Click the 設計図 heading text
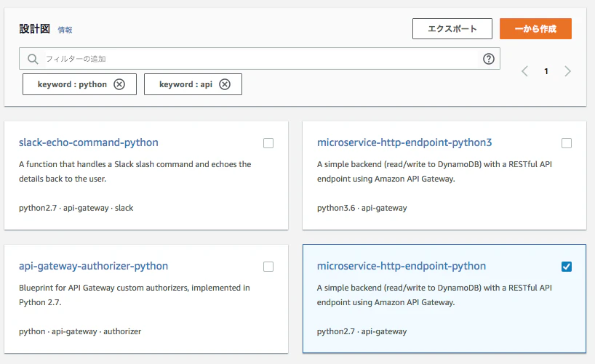 pyautogui.click(x=34, y=29)
